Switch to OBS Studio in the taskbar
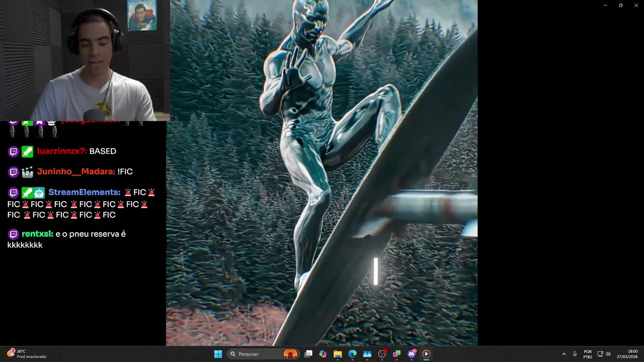 click(382, 354)
